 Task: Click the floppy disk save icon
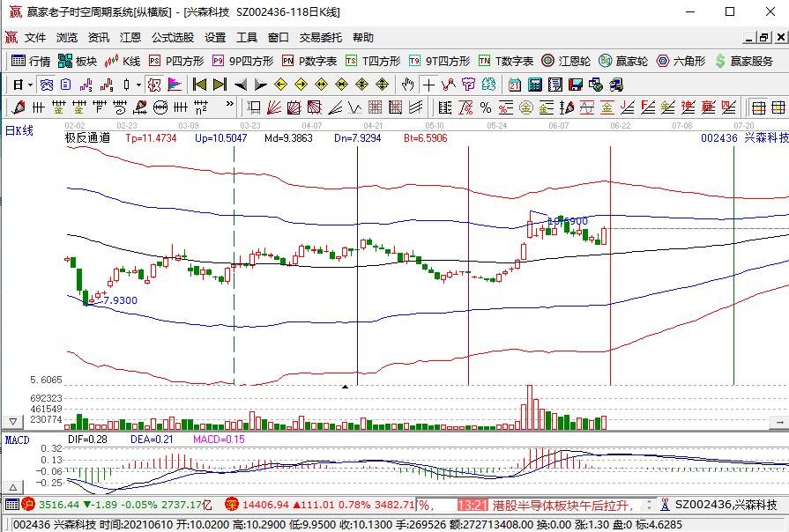pos(575,85)
